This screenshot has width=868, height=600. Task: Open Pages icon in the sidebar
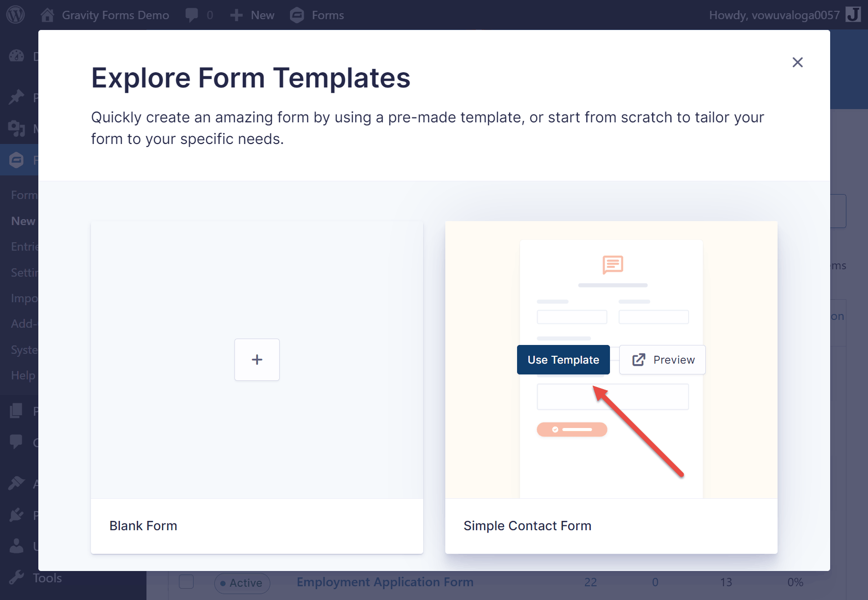16,411
